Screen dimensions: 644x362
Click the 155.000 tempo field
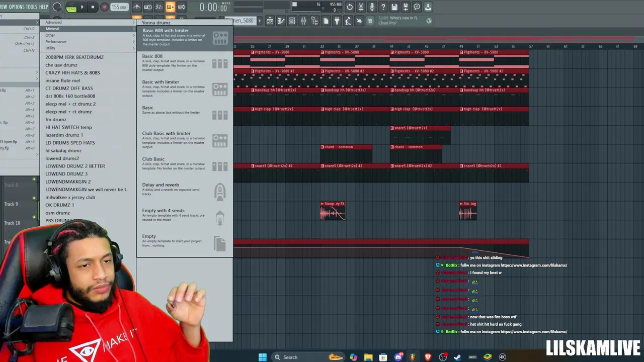pos(119,7)
